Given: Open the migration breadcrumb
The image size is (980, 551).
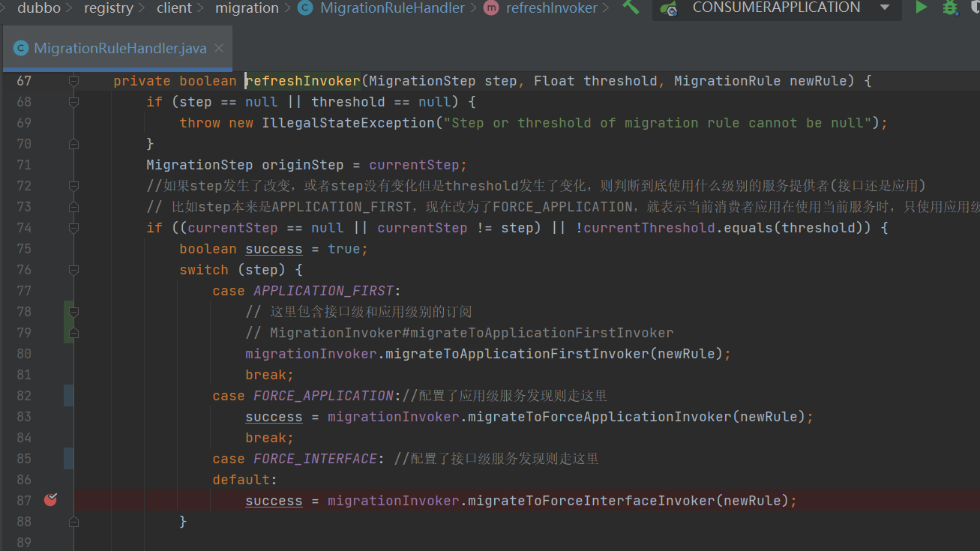Looking at the screenshot, I should 247,8.
